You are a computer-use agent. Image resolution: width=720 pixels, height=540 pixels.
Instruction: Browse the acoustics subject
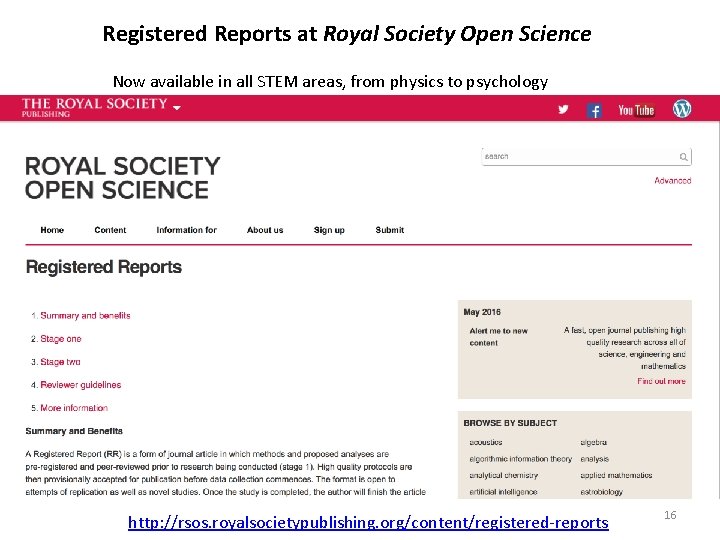(x=486, y=442)
